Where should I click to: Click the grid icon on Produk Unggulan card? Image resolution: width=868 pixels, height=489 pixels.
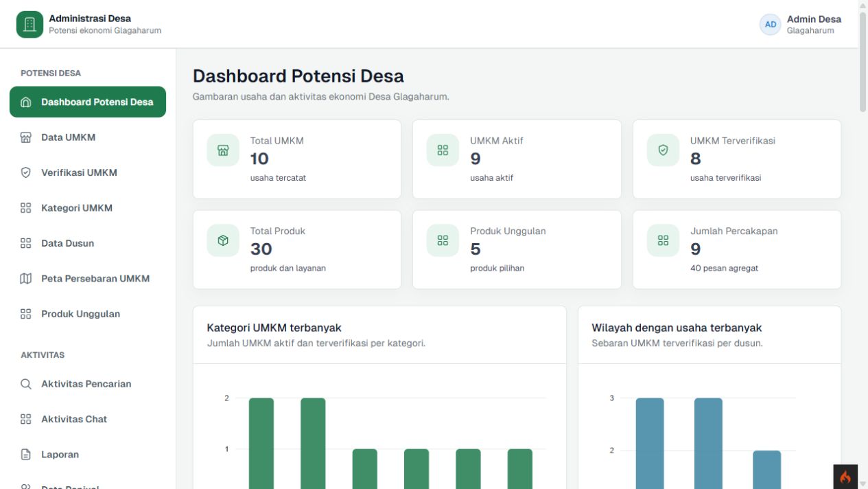coord(443,240)
